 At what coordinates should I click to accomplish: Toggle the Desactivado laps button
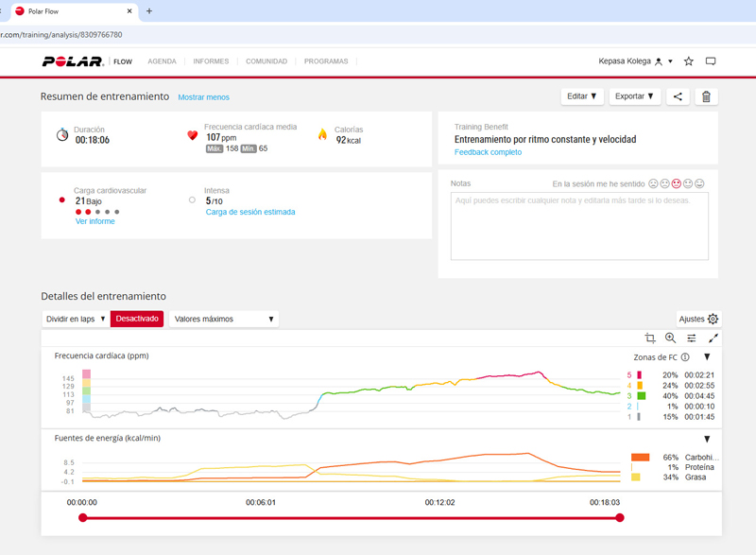click(x=137, y=319)
